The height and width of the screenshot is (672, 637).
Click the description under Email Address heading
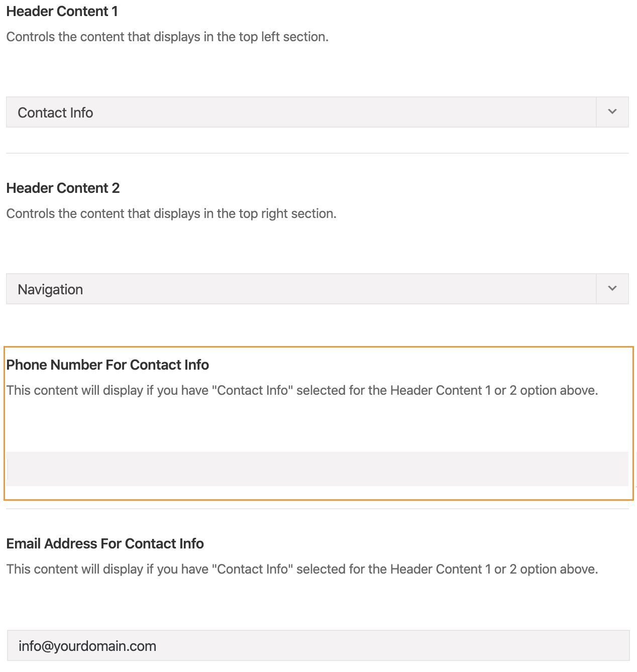coord(302,569)
